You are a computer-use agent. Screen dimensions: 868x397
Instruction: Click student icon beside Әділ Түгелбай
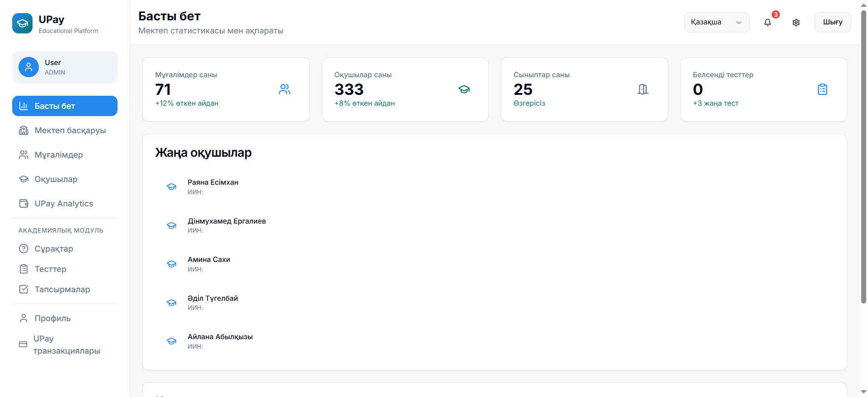172,303
